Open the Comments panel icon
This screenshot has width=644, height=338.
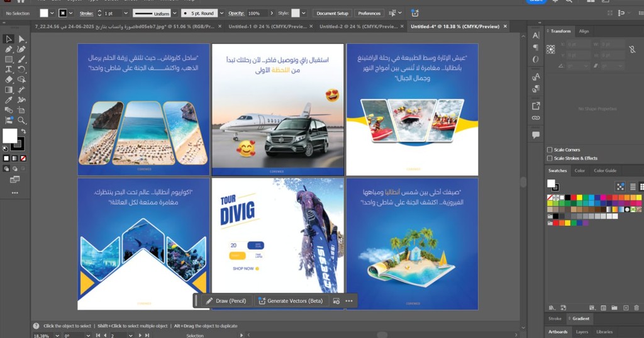point(536,135)
